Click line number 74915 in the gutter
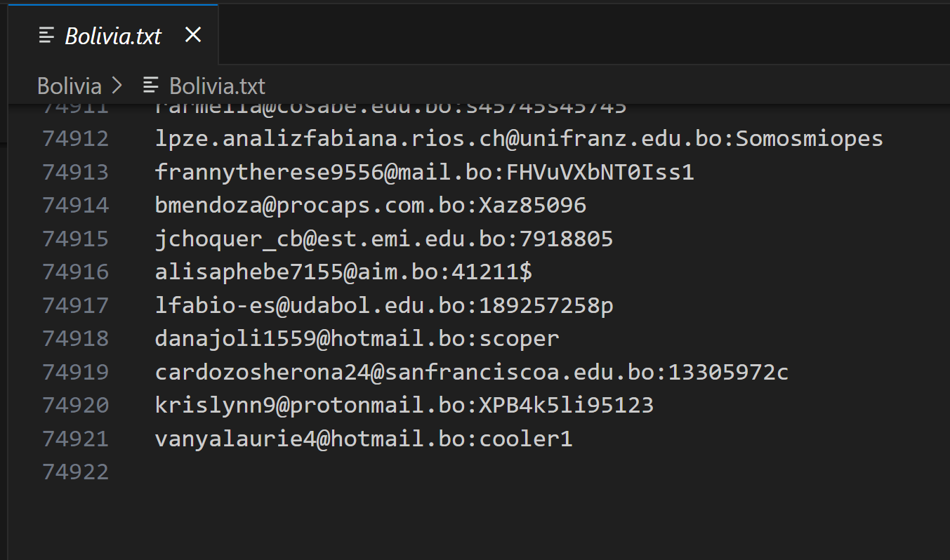950x560 pixels. tap(76, 239)
